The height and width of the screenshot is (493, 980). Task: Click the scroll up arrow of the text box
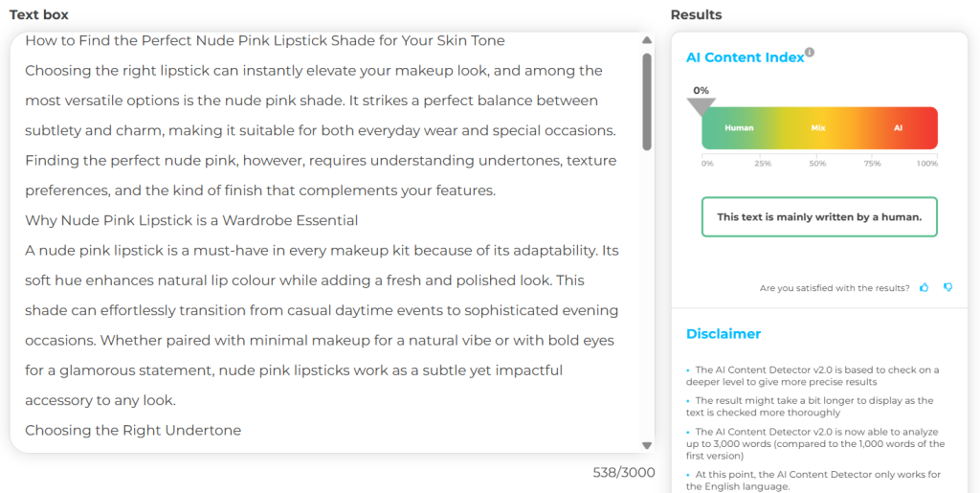(647, 40)
